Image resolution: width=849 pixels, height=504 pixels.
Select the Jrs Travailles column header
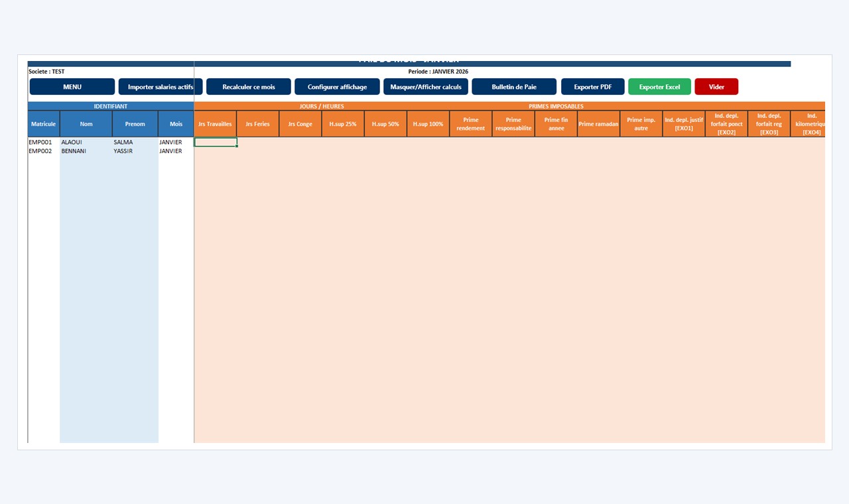click(215, 124)
